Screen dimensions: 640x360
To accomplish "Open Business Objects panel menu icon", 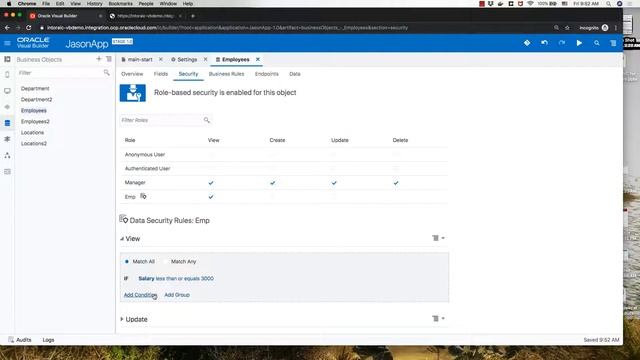I will tap(109, 59).
